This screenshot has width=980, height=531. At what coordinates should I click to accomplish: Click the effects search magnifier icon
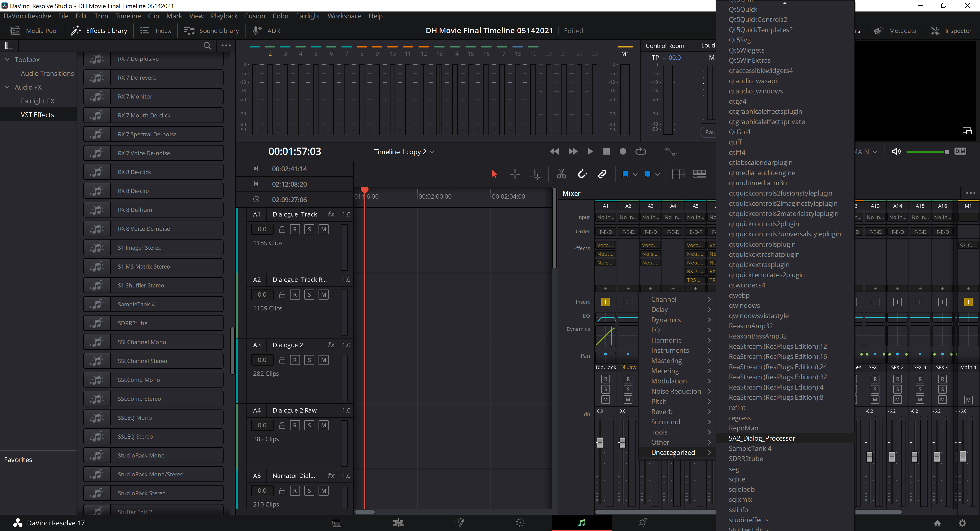(x=207, y=46)
